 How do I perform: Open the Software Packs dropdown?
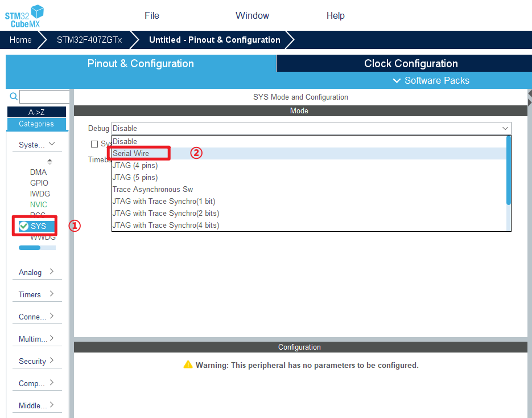click(x=431, y=80)
